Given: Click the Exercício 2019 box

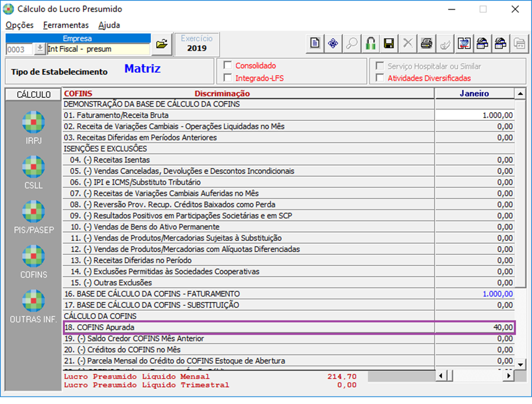Looking at the screenshot, I should 197,44.
